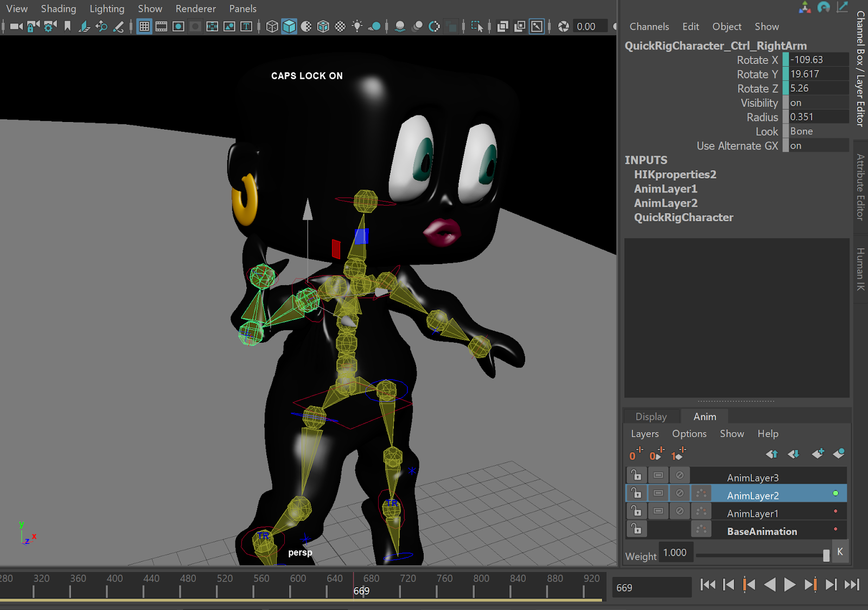Click the Rotate X value field

819,60
